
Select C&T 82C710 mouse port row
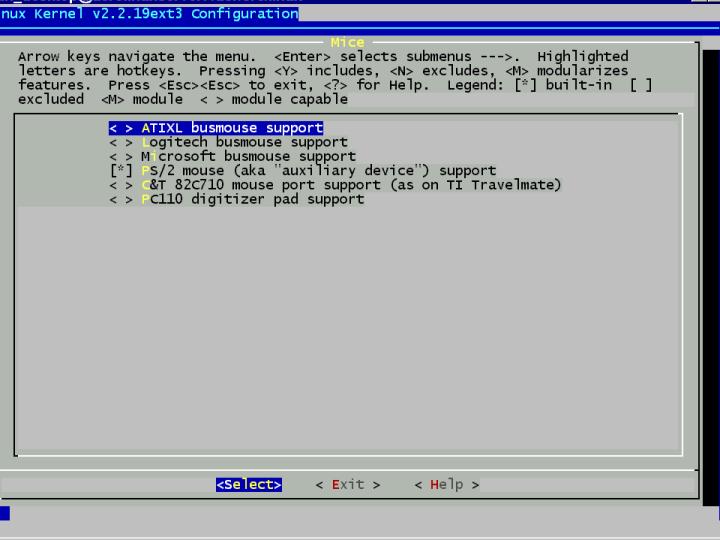click(x=335, y=185)
